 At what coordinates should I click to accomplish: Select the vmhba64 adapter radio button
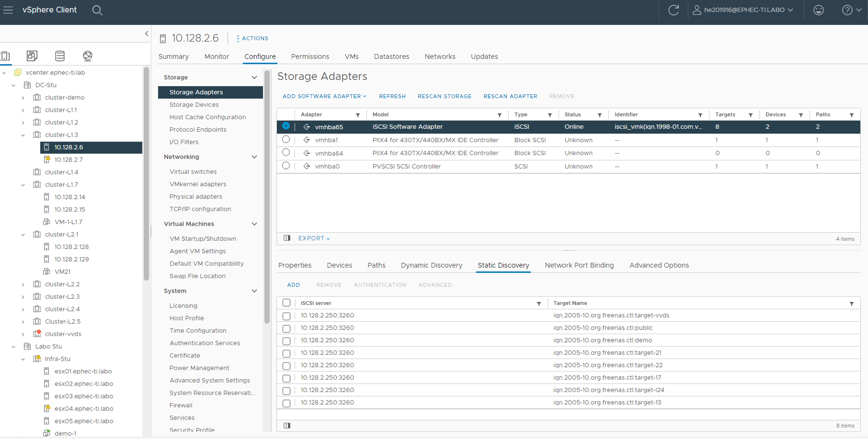coord(286,153)
